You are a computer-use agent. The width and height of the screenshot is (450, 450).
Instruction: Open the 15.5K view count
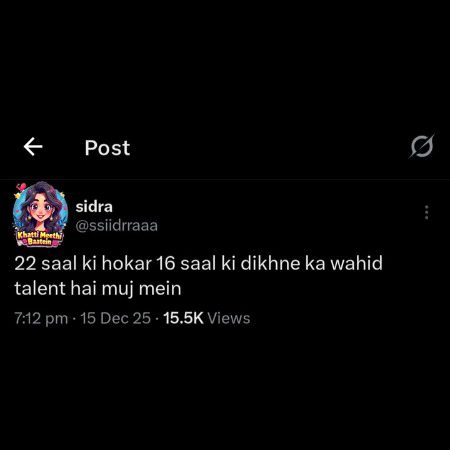pyautogui.click(x=183, y=318)
